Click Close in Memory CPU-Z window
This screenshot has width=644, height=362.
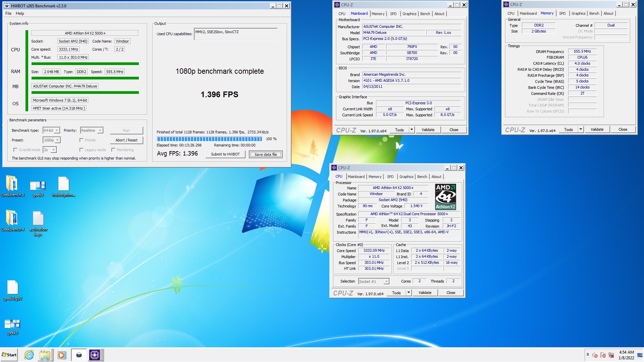click(x=623, y=129)
